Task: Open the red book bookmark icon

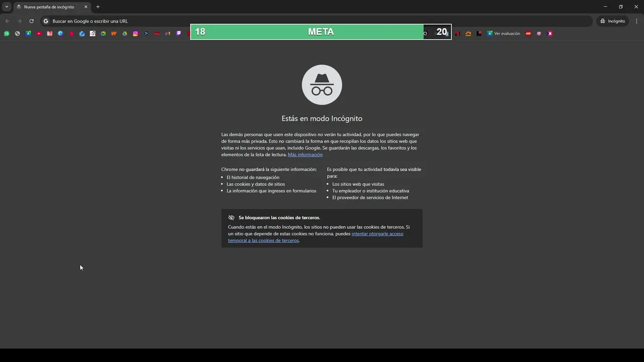Action: 49,34
